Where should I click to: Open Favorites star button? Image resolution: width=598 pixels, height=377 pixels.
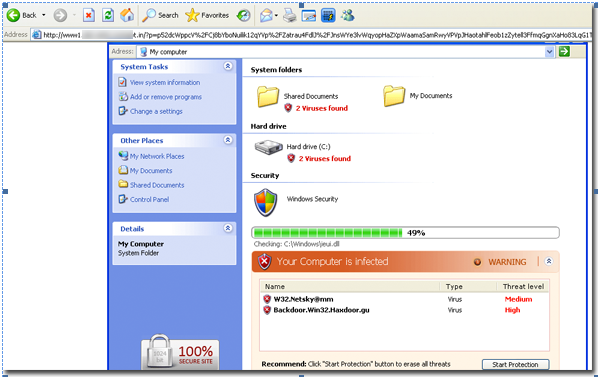[x=207, y=15]
